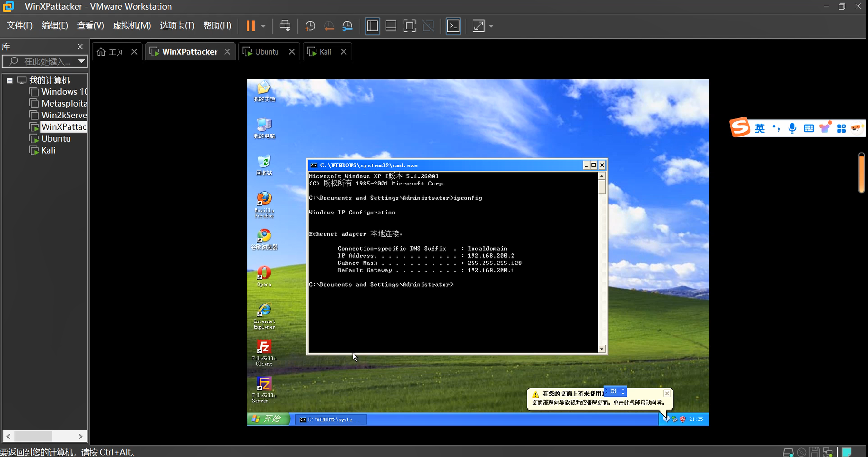Click the CH language bar indicator

tap(615, 391)
